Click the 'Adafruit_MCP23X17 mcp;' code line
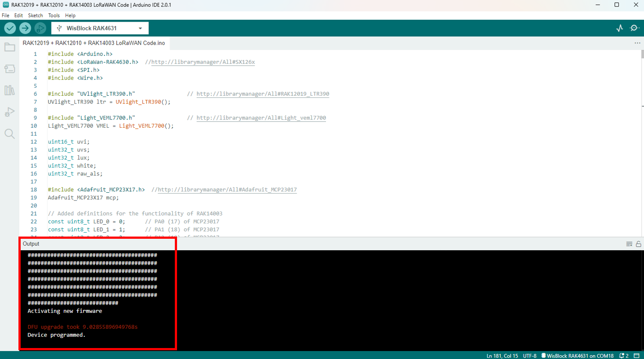Screen dimensions: 644x359 tap(83, 197)
